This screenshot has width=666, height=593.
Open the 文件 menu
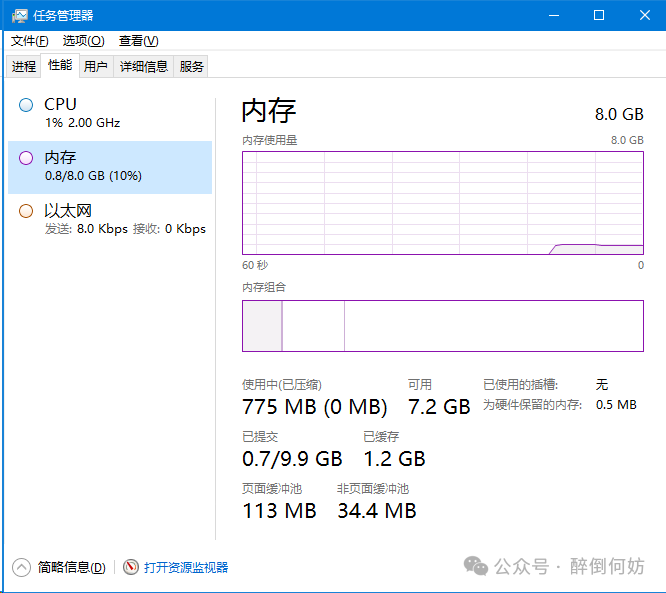(x=29, y=41)
